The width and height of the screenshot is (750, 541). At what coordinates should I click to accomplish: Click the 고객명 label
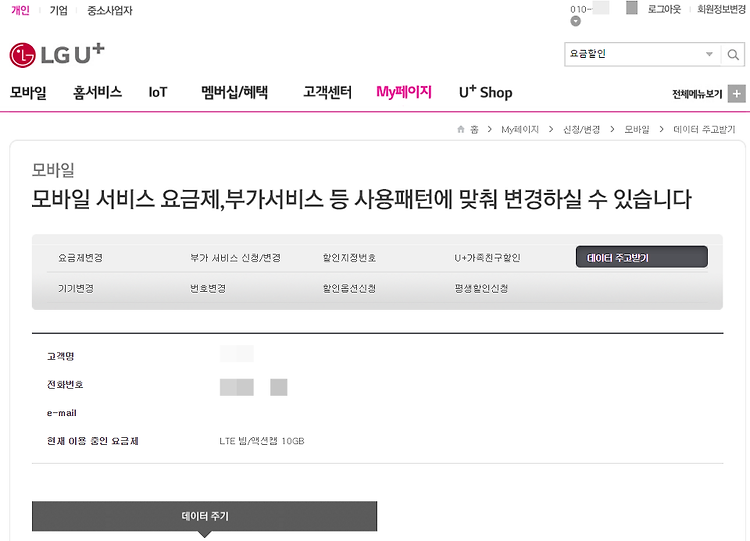(x=60, y=356)
